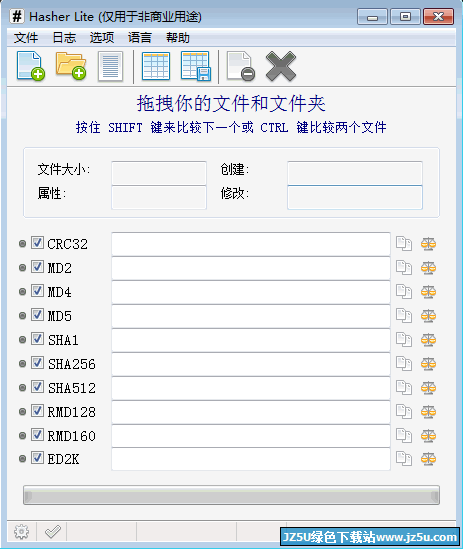The height and width of the screenshot is (549, 463).
Task: Uncheck the MD2 checkbox
Action: pyautogui.click(x=37, y=267)
